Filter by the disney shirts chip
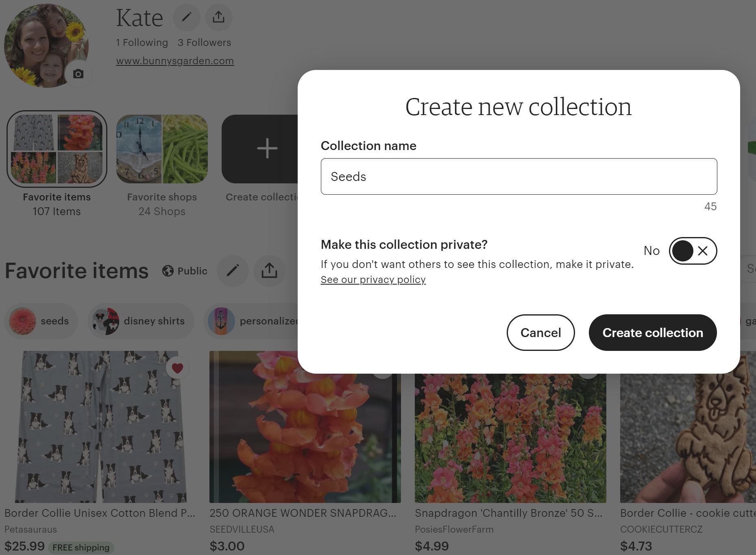Viewport: 756px width, 555px height. click(141, 321)
